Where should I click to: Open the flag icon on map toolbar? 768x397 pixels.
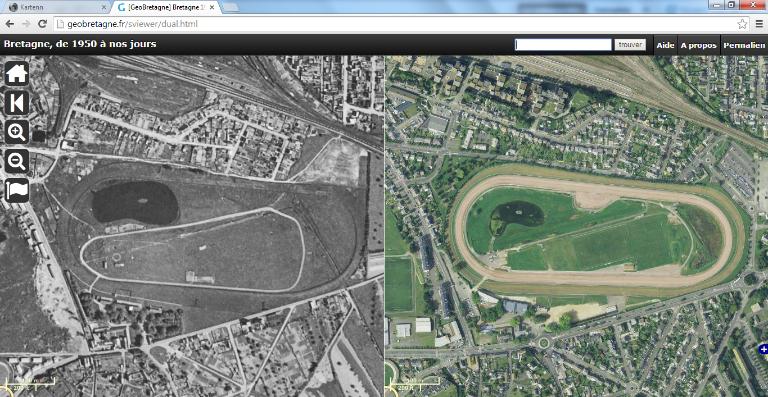click(x=17, y=190)
